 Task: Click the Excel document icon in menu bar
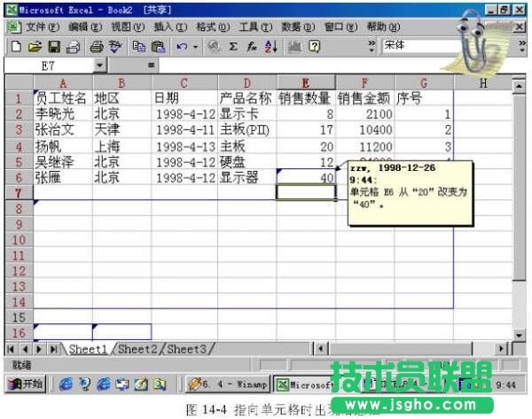(x=14, y=27)
